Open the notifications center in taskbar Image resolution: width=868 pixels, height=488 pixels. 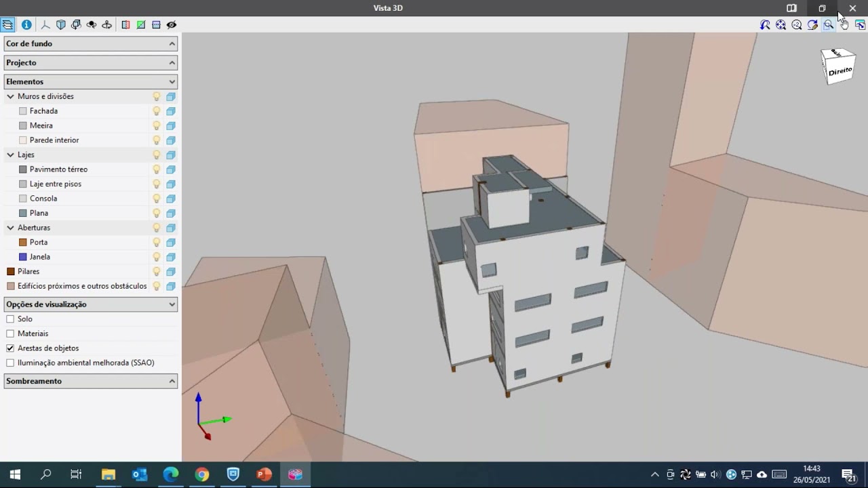[848, 474]
